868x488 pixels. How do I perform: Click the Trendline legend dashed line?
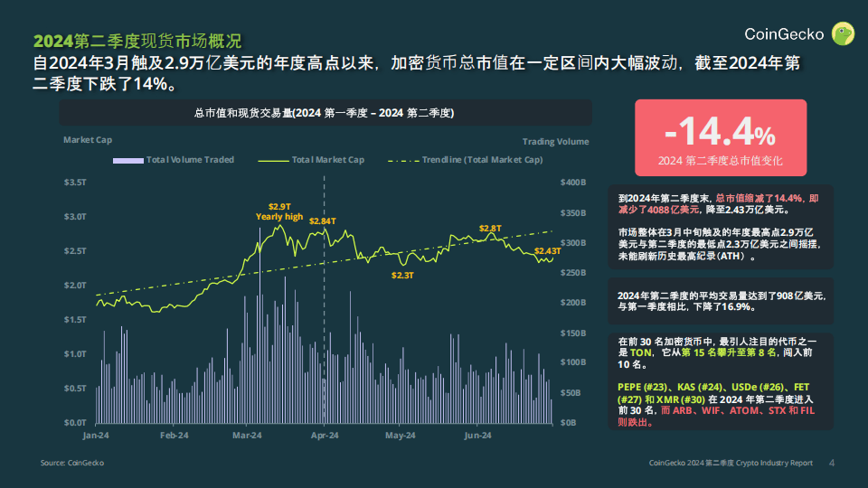click(403, 161)
